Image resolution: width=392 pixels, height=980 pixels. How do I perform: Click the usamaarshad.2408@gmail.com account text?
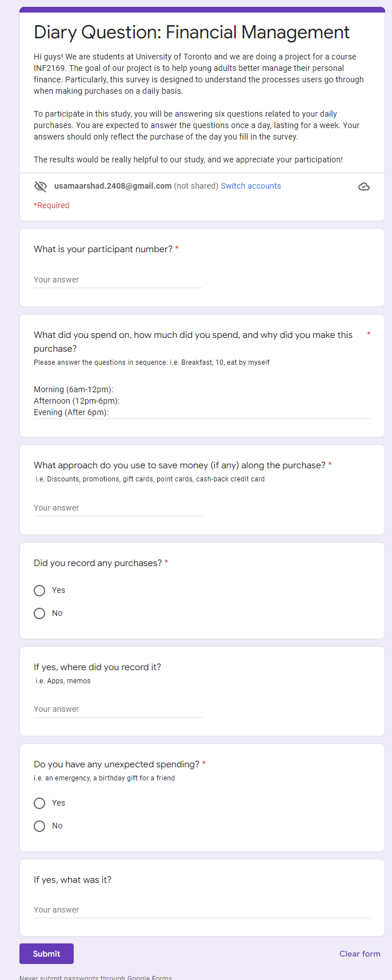click(x=113, y=186)
